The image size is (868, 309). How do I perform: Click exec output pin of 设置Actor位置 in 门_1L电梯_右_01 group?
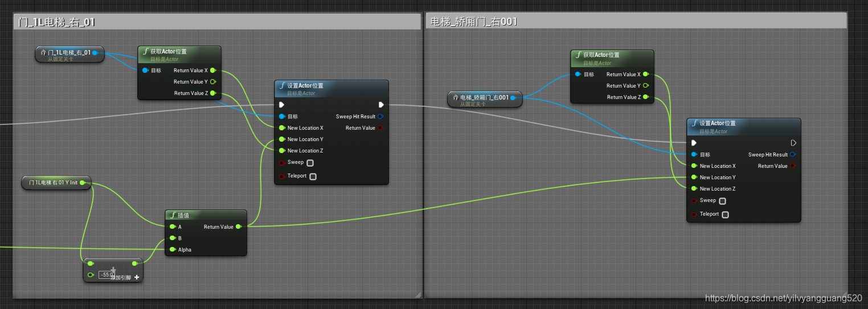tap(382, 105)
